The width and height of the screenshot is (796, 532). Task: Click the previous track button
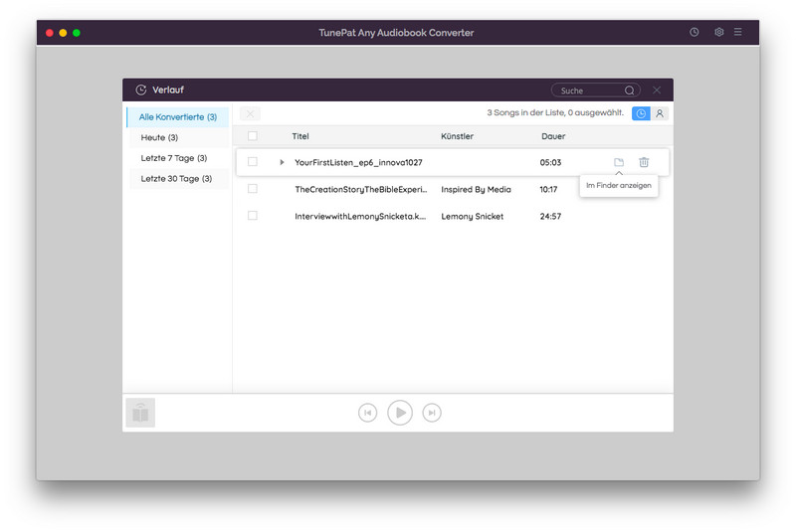(367, 413)
